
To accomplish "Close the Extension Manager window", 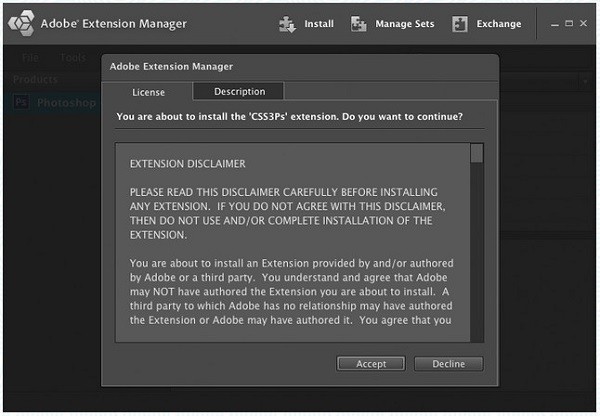I will pyautogui.click(x=583, y=23).
